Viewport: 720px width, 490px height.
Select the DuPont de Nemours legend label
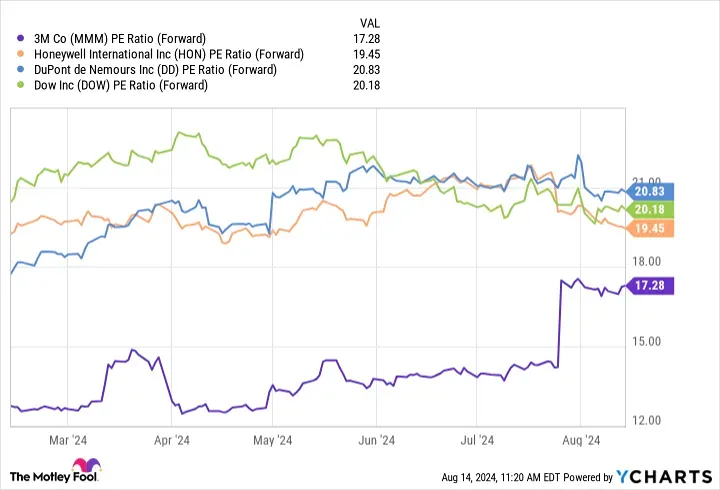coord(156,70)
